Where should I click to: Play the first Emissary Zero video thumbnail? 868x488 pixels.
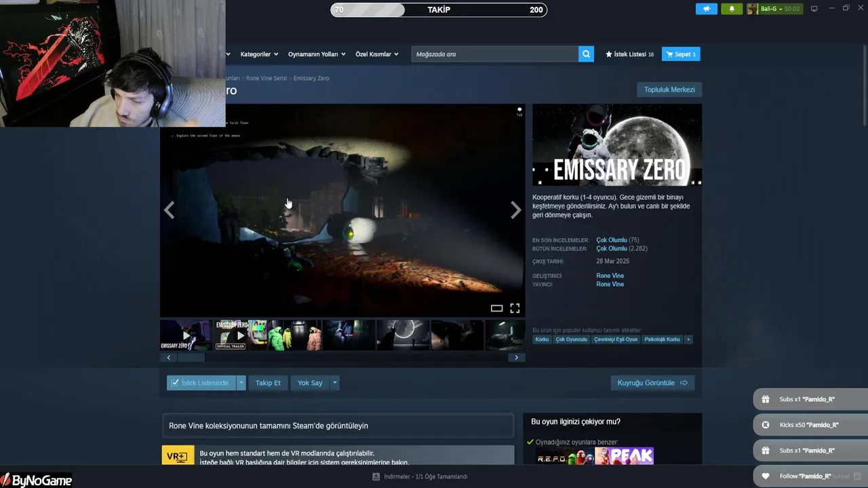click(186, 335)
